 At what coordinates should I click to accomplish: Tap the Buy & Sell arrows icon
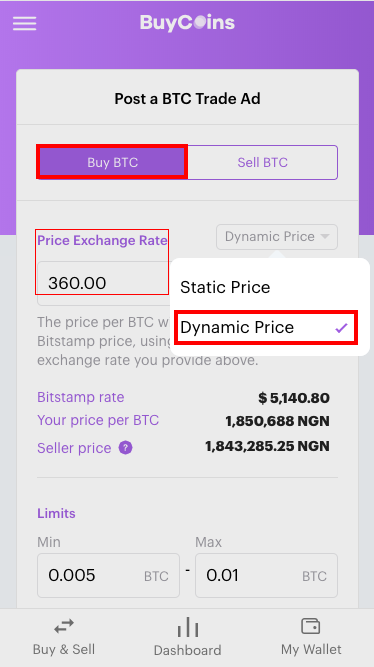pyautogui.click(x=64, y=627)
